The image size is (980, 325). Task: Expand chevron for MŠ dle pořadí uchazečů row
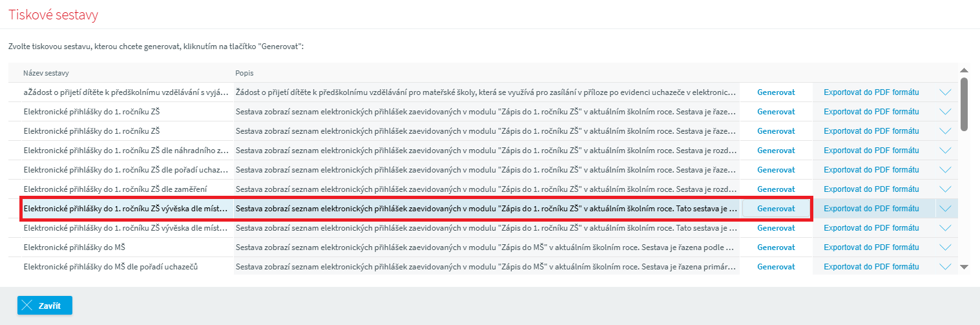[x=946, y=267]
